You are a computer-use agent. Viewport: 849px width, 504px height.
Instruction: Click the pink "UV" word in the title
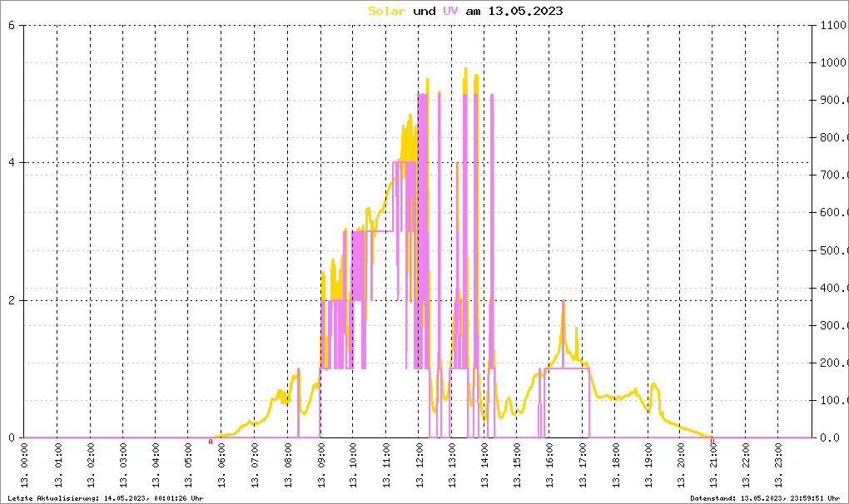450,11
